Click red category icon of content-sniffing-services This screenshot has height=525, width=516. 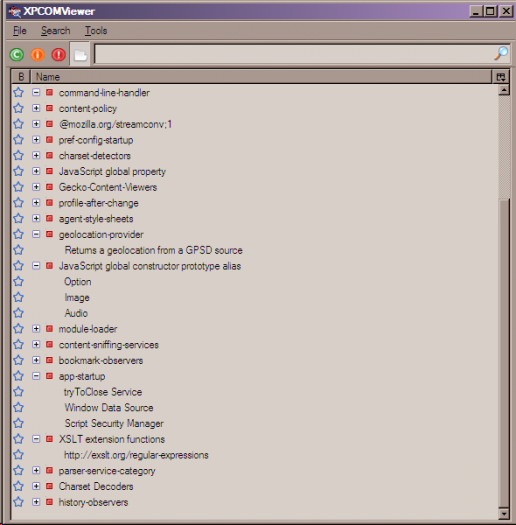point(50,344)
